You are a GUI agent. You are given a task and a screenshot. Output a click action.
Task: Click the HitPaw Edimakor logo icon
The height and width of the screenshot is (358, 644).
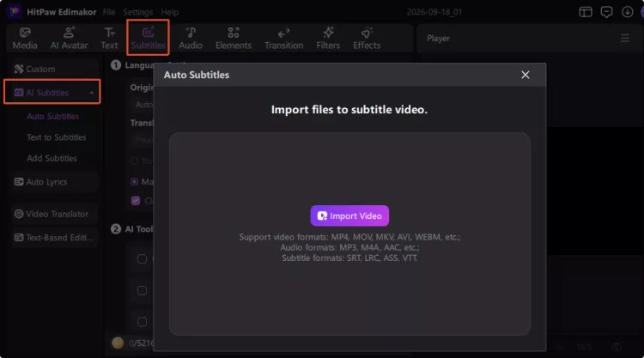(x=15, y=11)
